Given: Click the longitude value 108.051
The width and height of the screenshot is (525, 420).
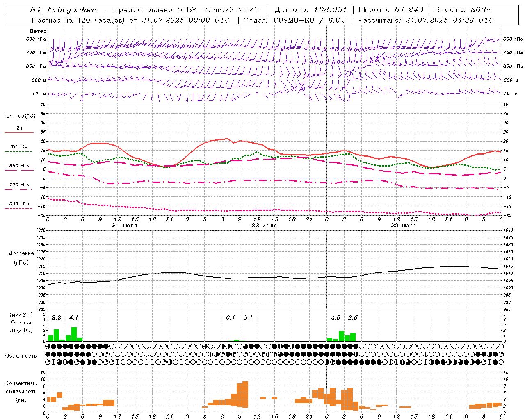Looking at the screenshot, I should coord(330,10).
